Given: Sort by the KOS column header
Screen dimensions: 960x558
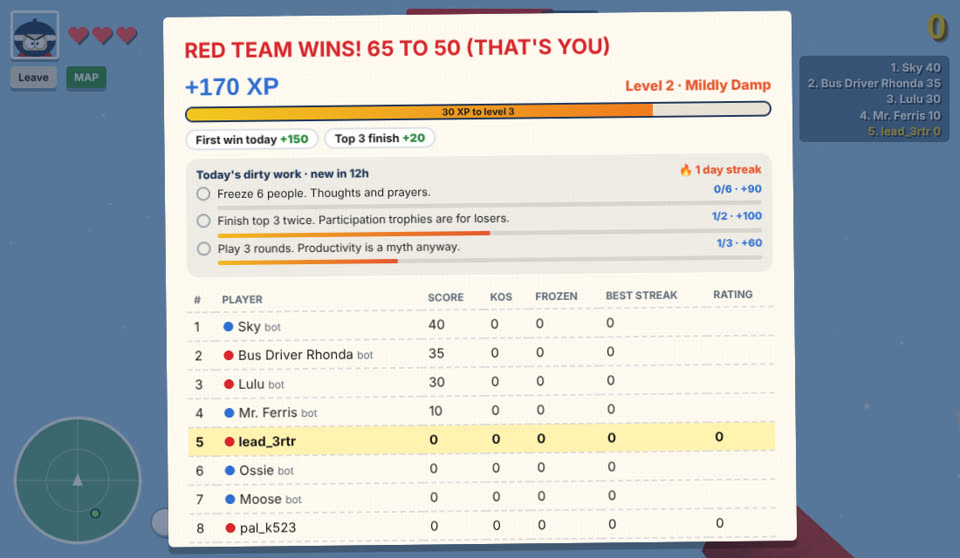Looking at the screenshot, I should coord(501,297).
